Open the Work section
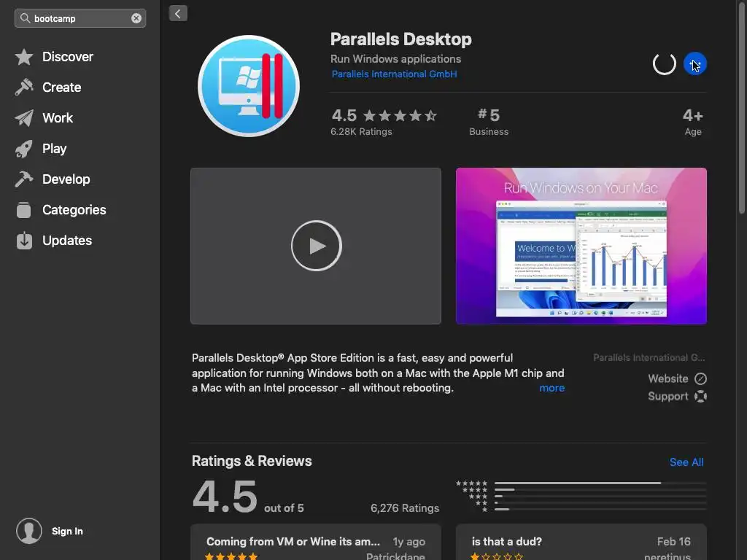This screenshot has height=560, width=747. pyautogui.click(x=58, y=117)
